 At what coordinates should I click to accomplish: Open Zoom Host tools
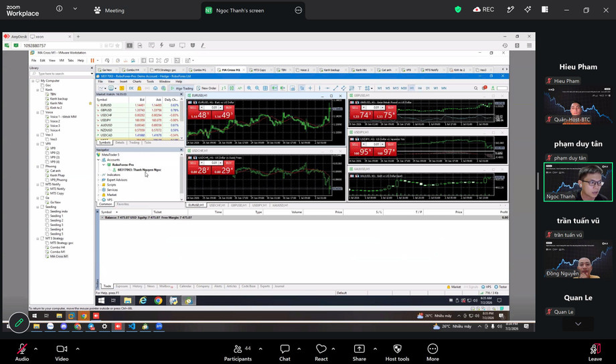click(x=397, y=352)
